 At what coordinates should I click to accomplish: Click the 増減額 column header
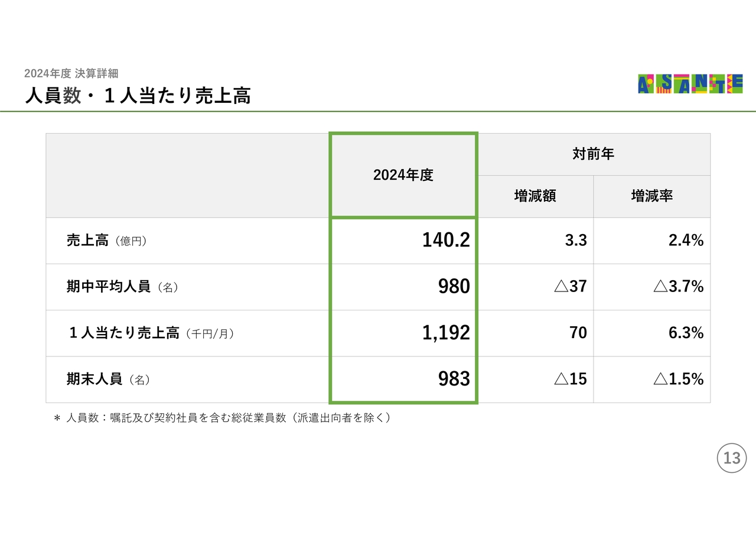pos(535,196)
